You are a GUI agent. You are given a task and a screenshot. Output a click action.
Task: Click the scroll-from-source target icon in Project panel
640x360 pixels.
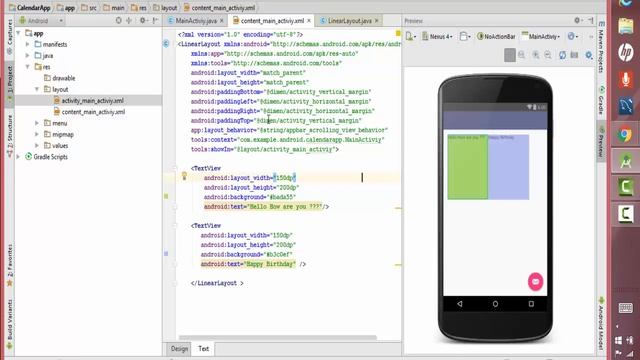(x=118, y=20)
